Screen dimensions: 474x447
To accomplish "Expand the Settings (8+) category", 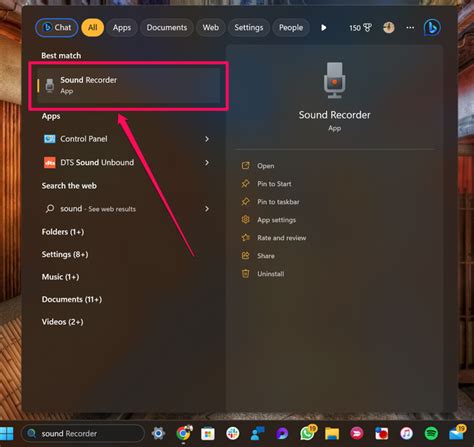I will [65, 255].
